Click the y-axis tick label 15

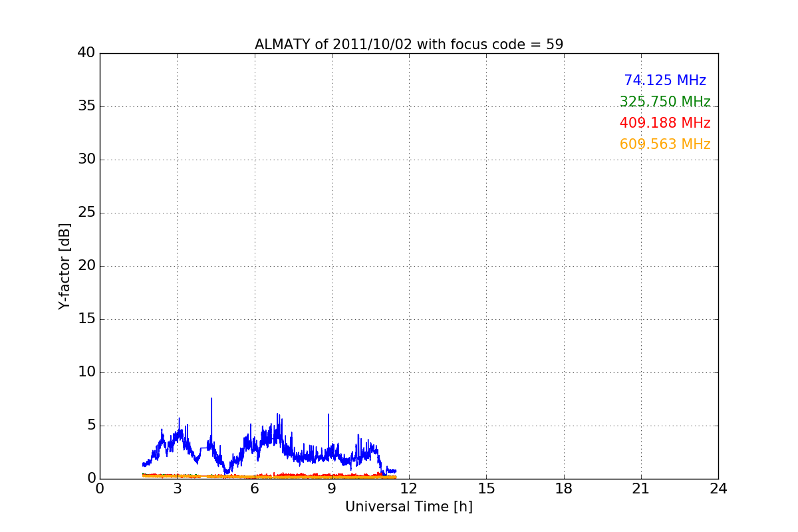(x=86, y=319)
